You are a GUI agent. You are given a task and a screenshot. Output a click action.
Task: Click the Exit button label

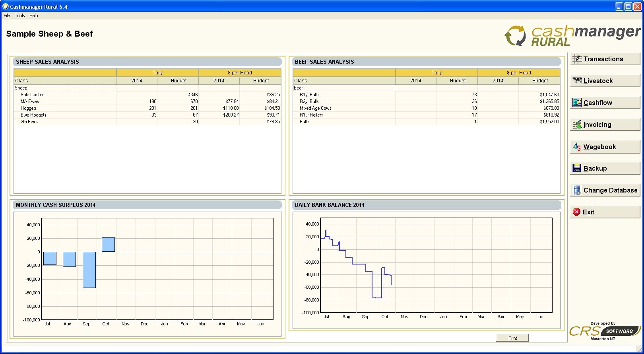point(588,212)
